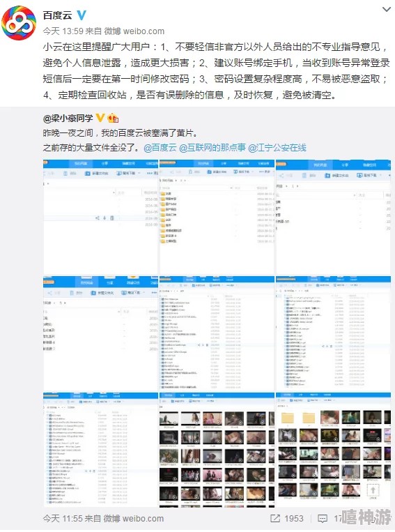Click the blue verified V badge beside 百度云

click(x=82, y=15)
